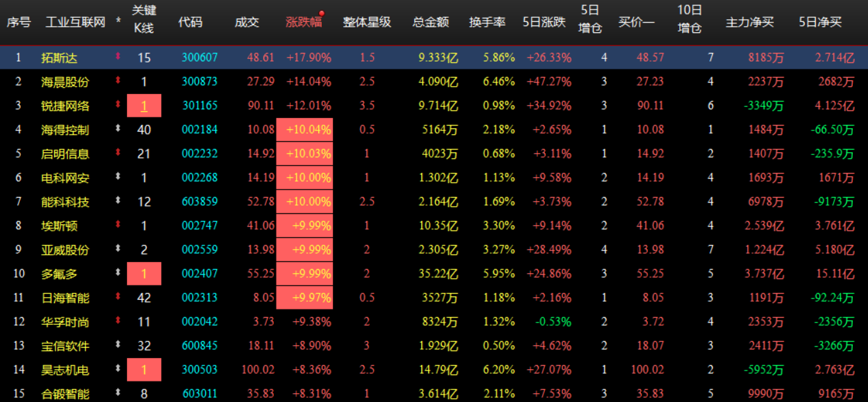This screenshot has height=402, width=868.
Task: Click the 工业互联网 sector header
Action: click(75, 22)
